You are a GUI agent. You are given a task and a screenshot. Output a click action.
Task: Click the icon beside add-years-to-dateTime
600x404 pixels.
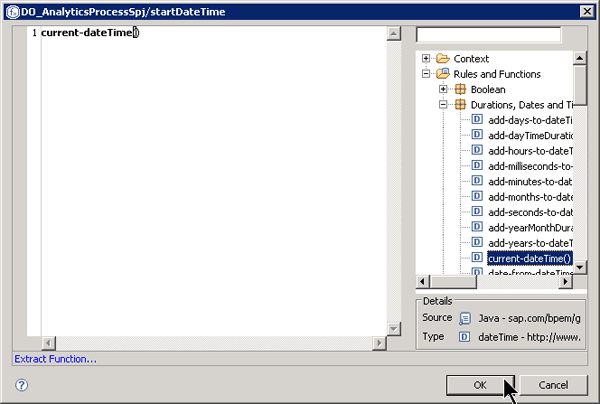pyautogui.click(x=477, y=242)
